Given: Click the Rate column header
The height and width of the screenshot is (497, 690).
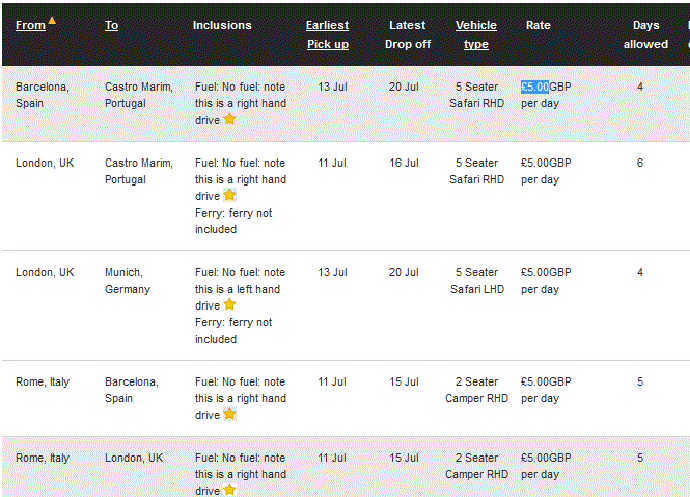Looking at the screenshot, I should 538,26.
